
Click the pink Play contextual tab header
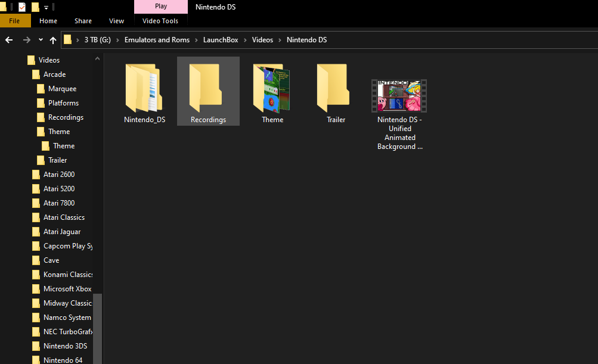[x=161, y=7]
